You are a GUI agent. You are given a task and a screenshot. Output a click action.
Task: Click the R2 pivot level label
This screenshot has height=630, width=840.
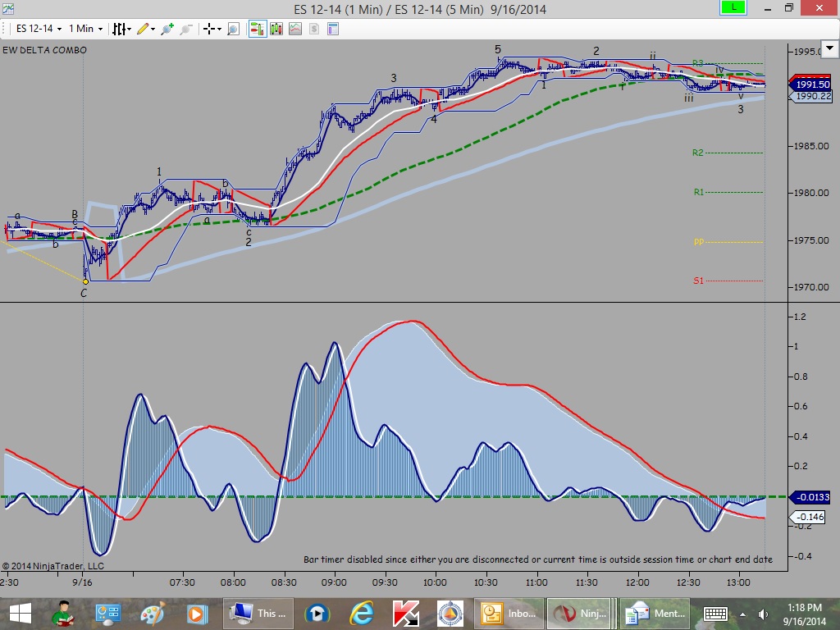tap(697, 153)
